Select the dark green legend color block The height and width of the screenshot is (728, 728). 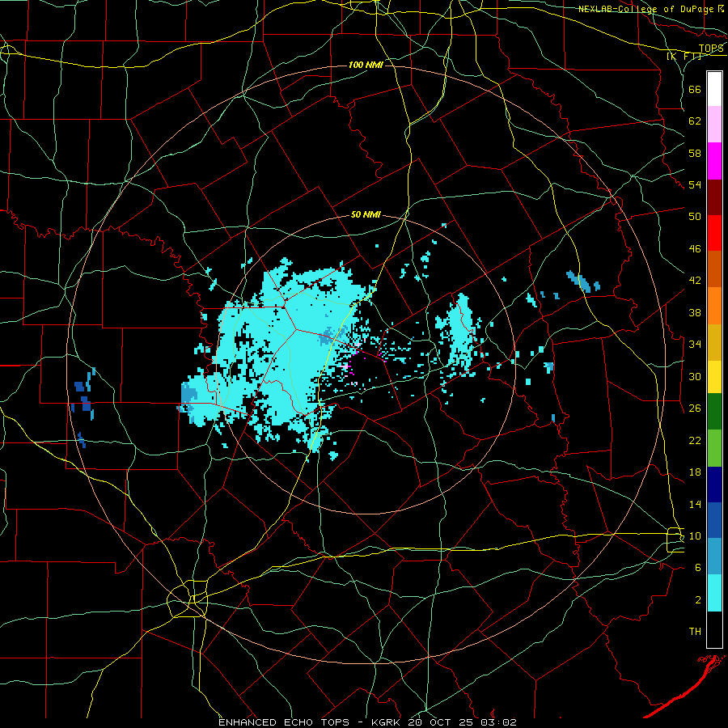click(714, 412)
